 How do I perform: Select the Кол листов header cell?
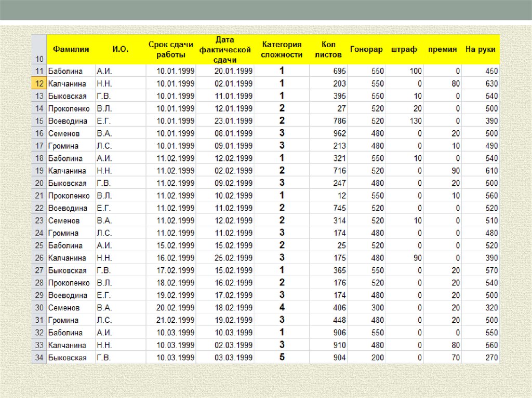click(x=328, y=50)
